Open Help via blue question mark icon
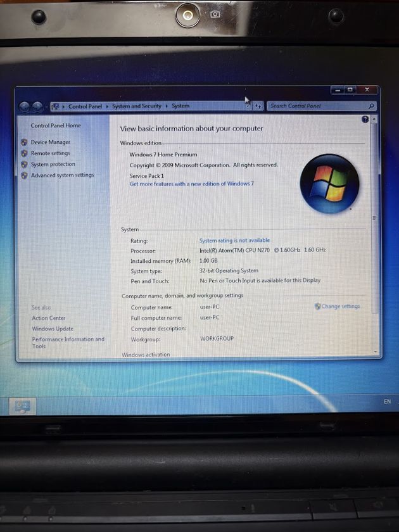The height and width of the screenshot is (532, 399). 365,119
